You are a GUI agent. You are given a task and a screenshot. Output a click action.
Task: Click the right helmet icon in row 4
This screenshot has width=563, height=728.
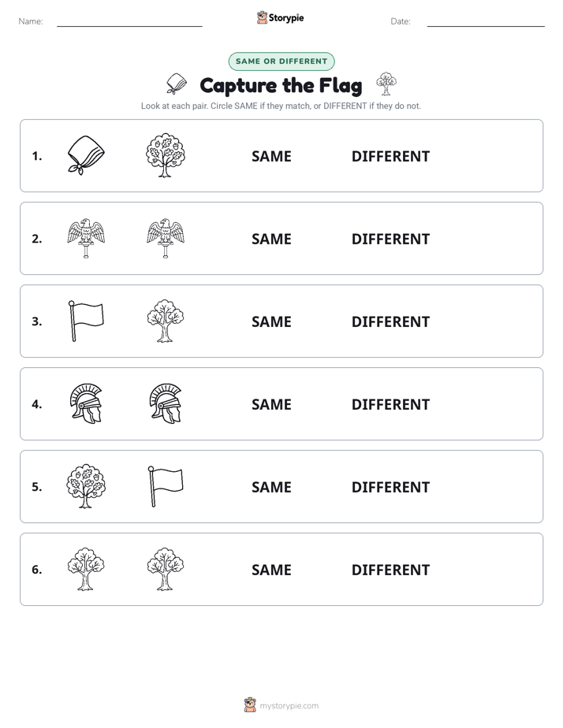click(x=166, y=403)
